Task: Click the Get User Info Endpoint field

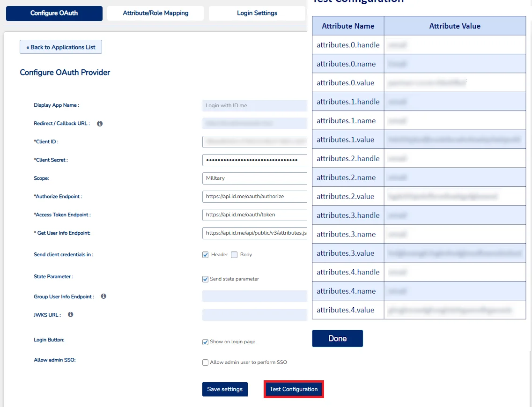Action: [254, 233]
